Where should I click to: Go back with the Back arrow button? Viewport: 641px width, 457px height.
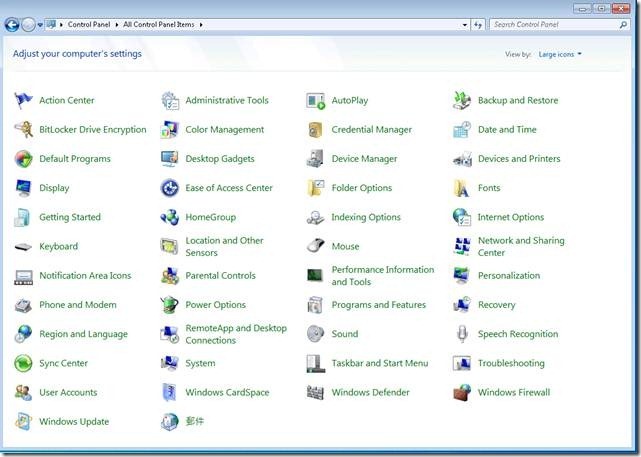pyautogui.click(x=12, y=25)
